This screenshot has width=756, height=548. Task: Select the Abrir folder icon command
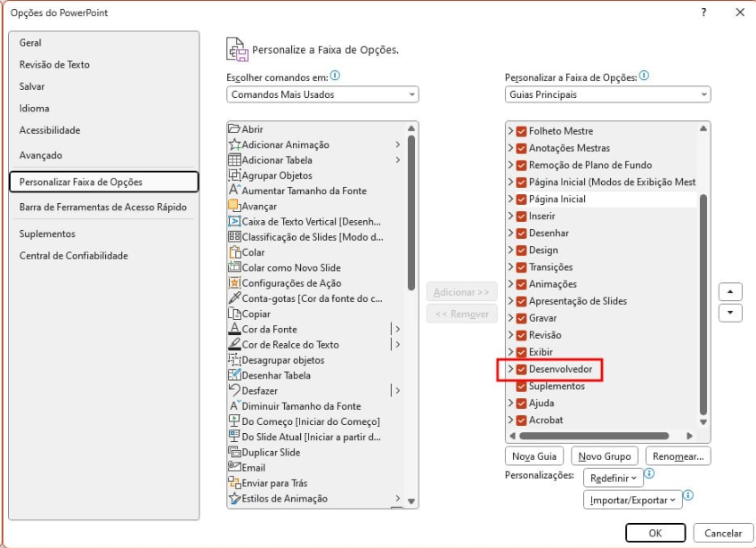[x=234, y=129]
